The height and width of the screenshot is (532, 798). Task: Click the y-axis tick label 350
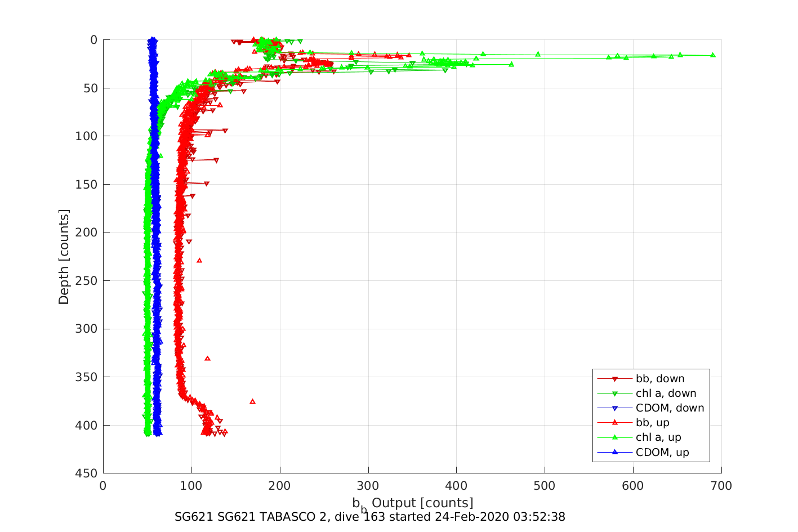[x=86, y=377]
